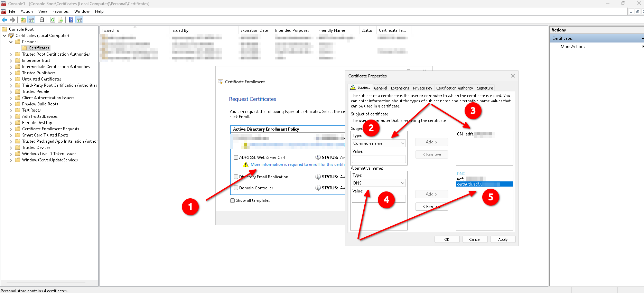Click the Export List toolbar icon
644x293 pixels.
click(x=60, y=20)
